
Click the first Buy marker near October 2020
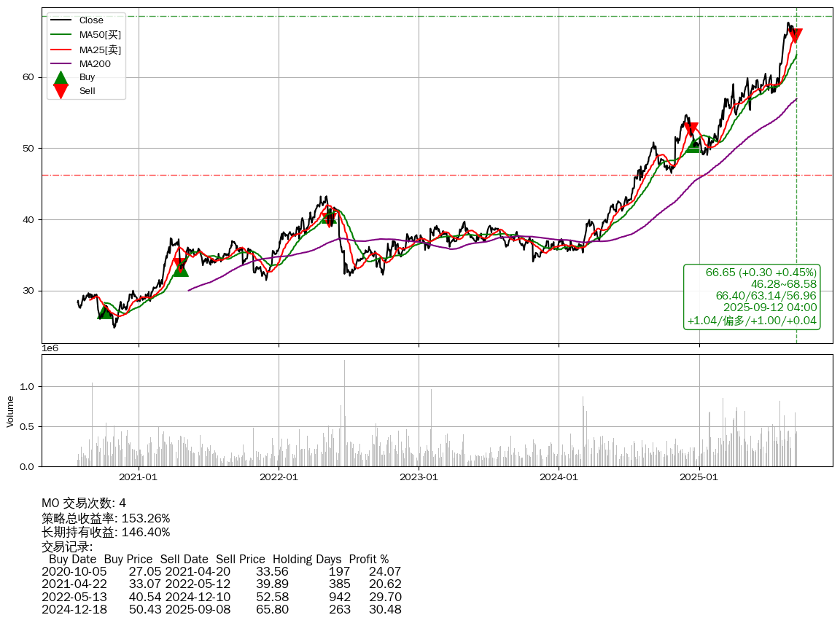(105, 311)
